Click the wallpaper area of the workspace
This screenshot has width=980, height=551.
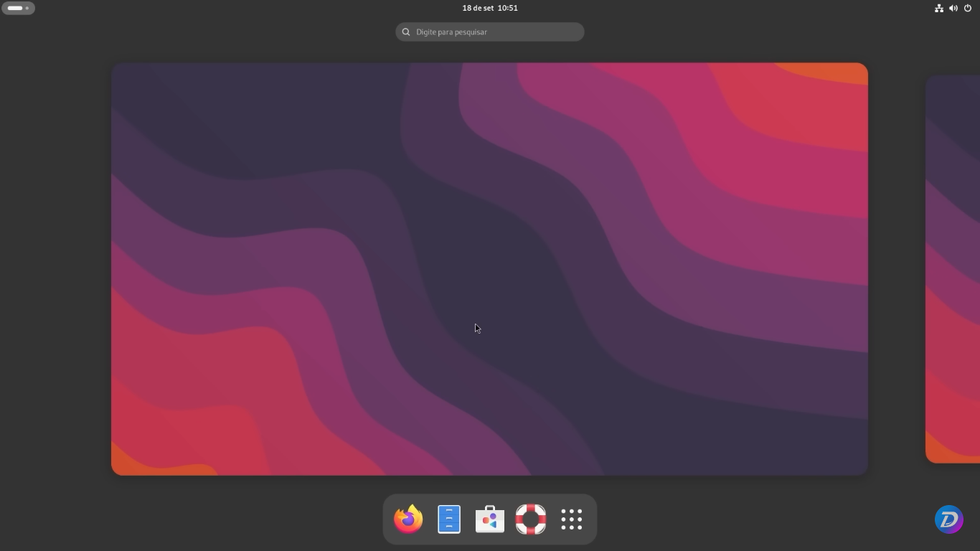pyautogui.click(x=490, y=268)
